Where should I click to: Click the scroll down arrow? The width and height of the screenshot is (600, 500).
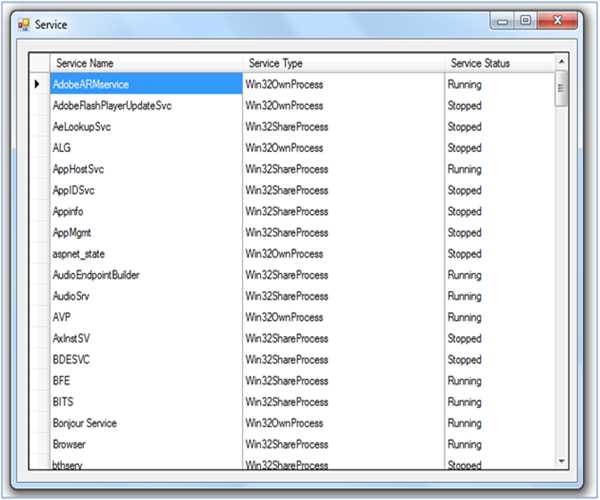tap(561, 461)
